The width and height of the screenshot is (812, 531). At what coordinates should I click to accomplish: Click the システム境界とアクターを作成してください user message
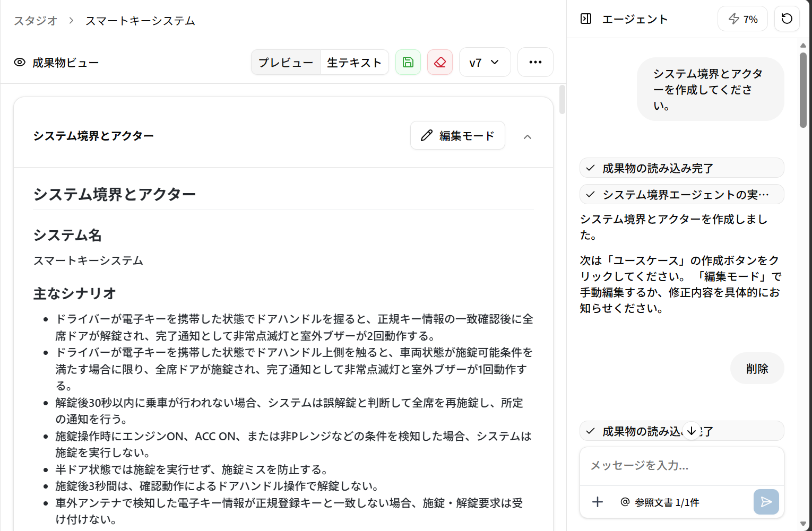(x=711, y=89)
